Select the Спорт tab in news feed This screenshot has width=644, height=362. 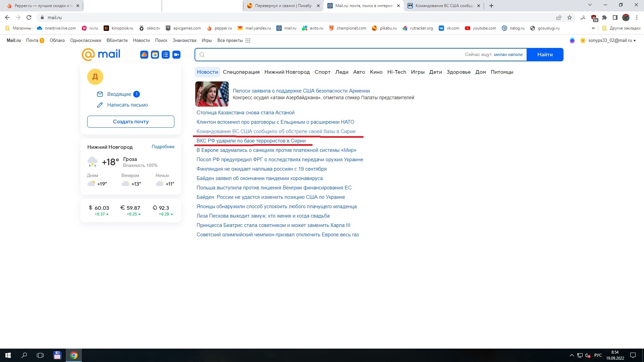322,72
